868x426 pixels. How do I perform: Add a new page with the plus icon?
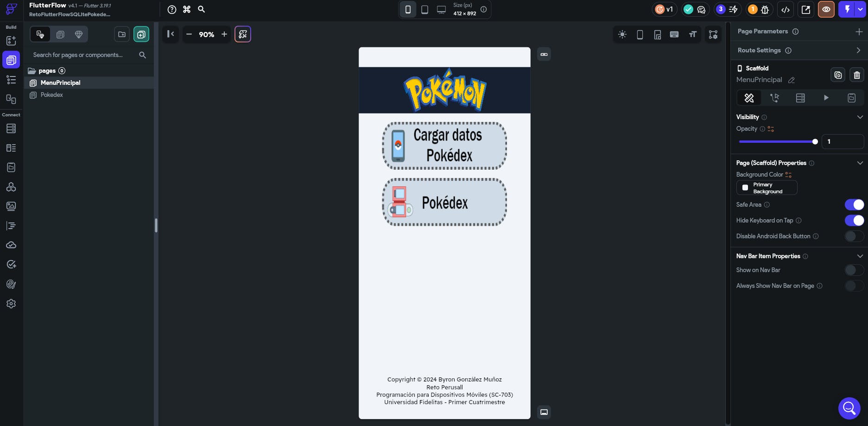(141, 34)
